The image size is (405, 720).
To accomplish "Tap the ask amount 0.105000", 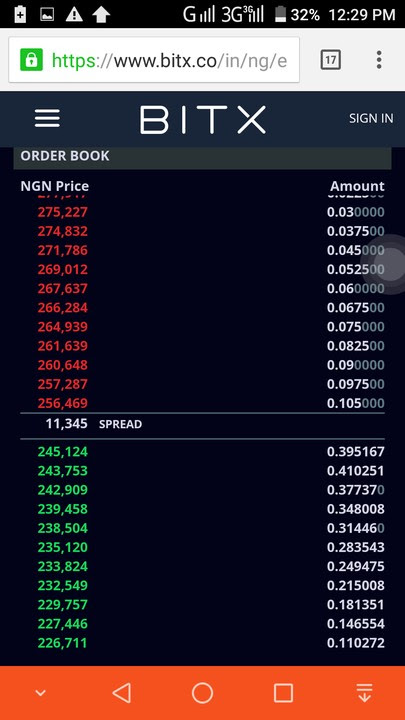I will pyautogui.click(x=356, y=403).
